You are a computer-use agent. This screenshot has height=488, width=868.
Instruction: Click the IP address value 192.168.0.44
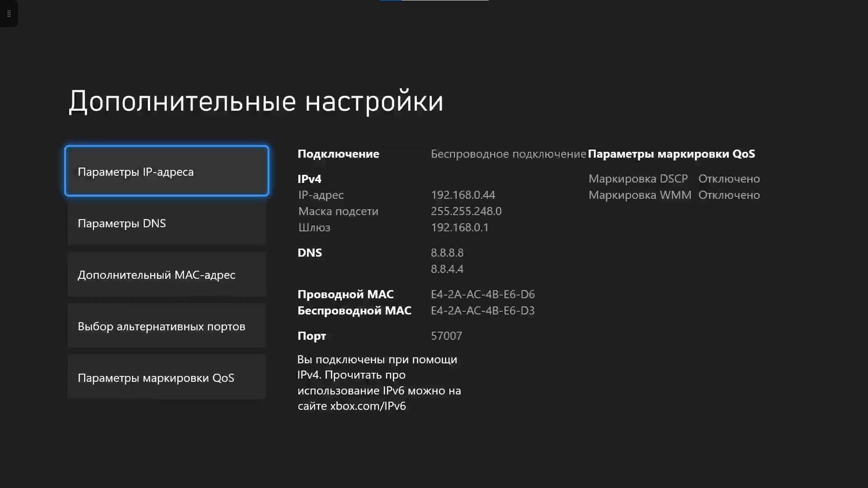pos(462,195)
